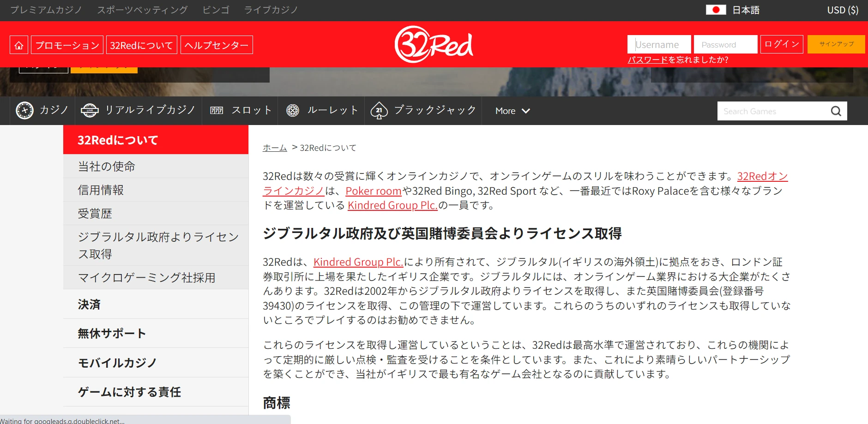Screen dimensions: 868x424
Task: Open the スロット slot machine icon
Action: click(217, 111)
